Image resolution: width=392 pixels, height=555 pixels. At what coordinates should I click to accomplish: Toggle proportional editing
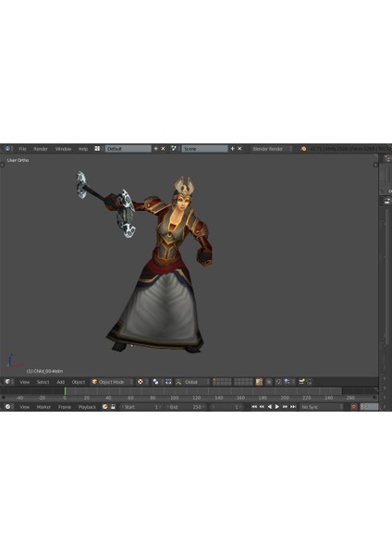click(269, 381)
